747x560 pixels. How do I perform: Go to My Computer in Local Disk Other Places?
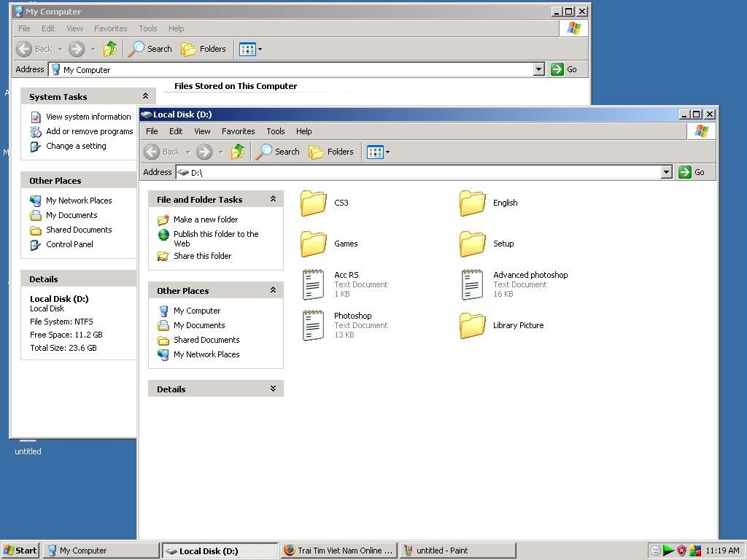189,311
